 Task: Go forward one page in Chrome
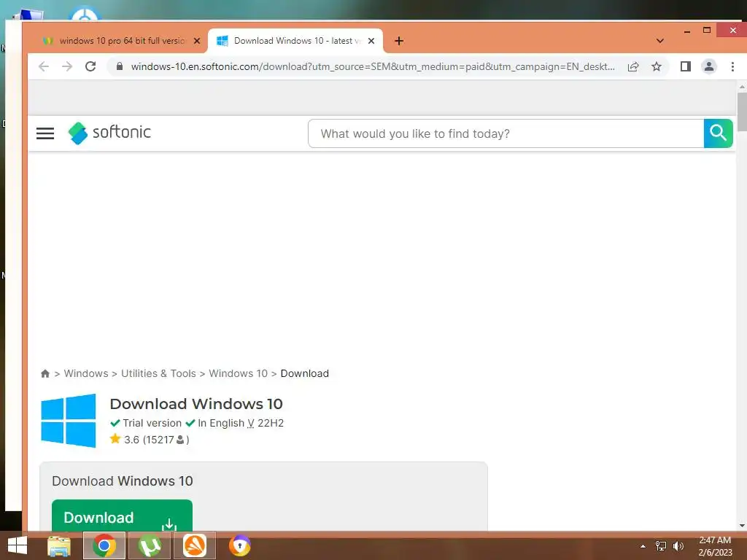coord(67,66)
